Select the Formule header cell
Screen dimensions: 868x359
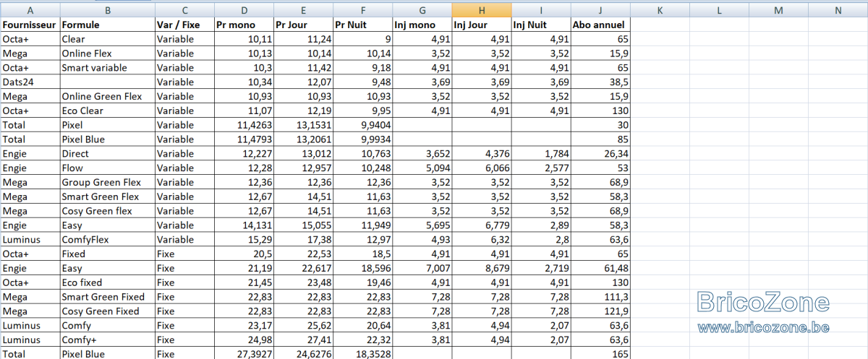[x=107, y=25]
